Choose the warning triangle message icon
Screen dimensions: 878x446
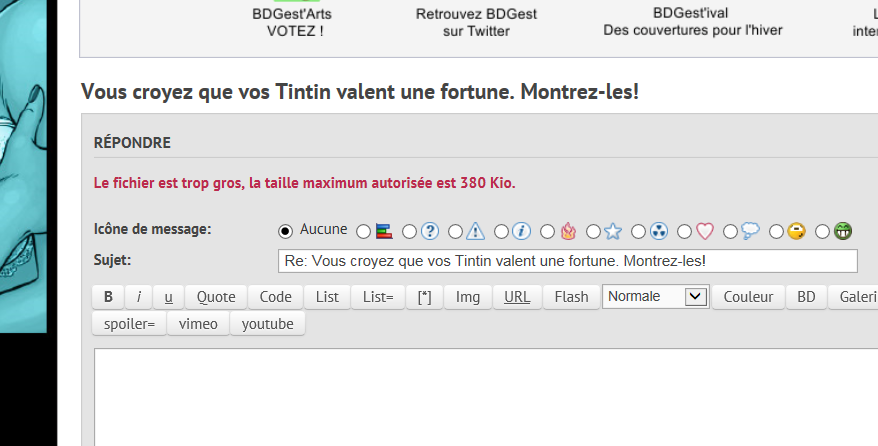pos(476,232)
